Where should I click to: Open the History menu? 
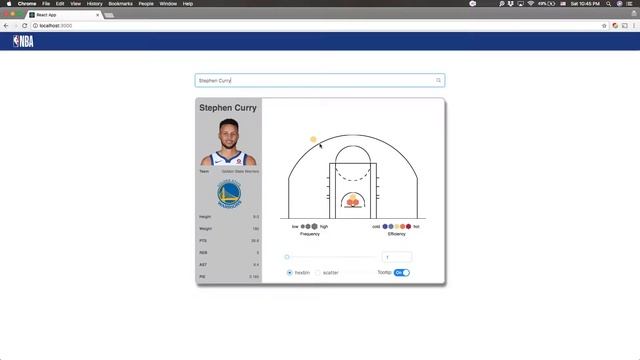click(x=95, y=4)
